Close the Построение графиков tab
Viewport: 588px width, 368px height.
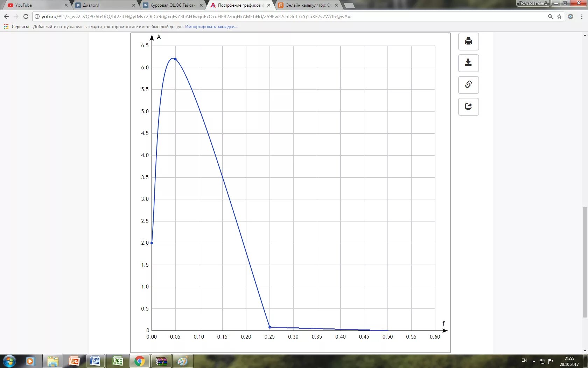pos(269,5)
